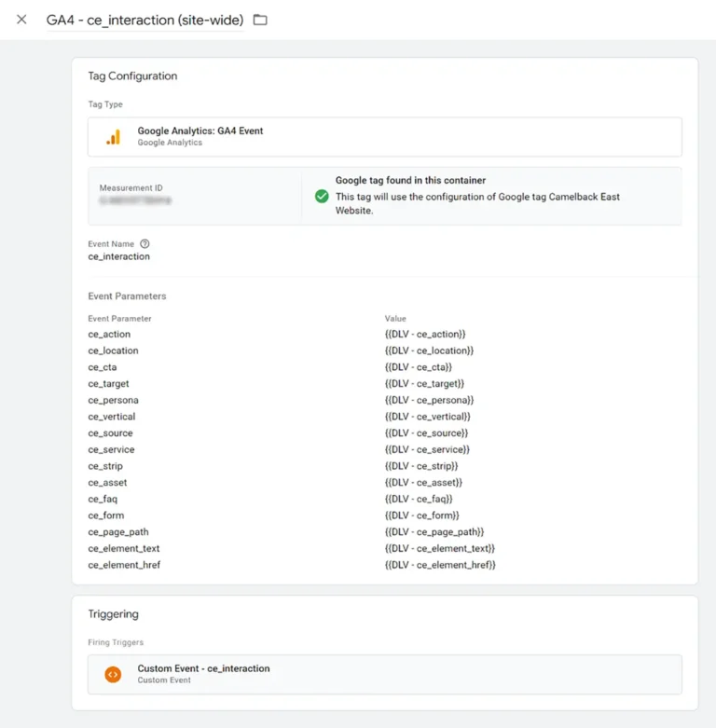716x728 pixels.
Task: Click the value {{DLV - ce_target}}
Action: pos(424,383)
